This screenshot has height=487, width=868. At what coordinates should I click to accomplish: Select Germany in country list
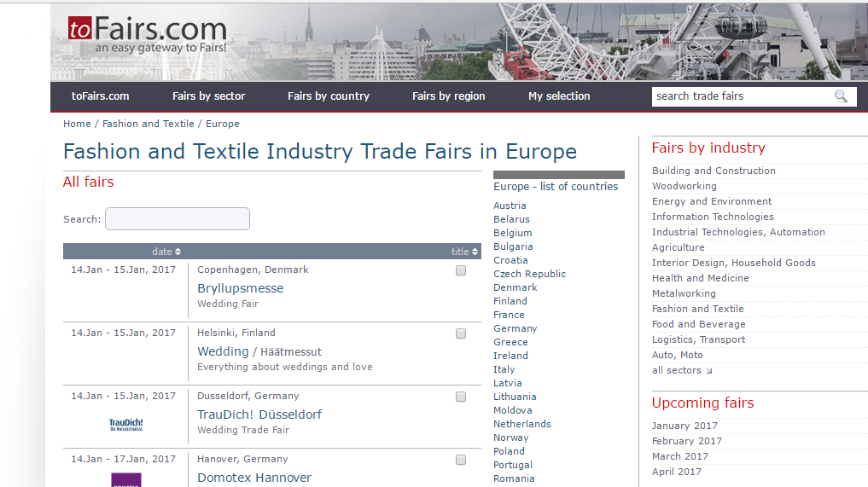click(516, 328)
